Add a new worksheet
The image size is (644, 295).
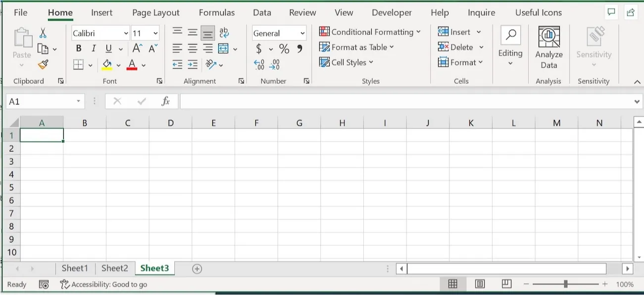pyautogui.click(x=197, y=268)
